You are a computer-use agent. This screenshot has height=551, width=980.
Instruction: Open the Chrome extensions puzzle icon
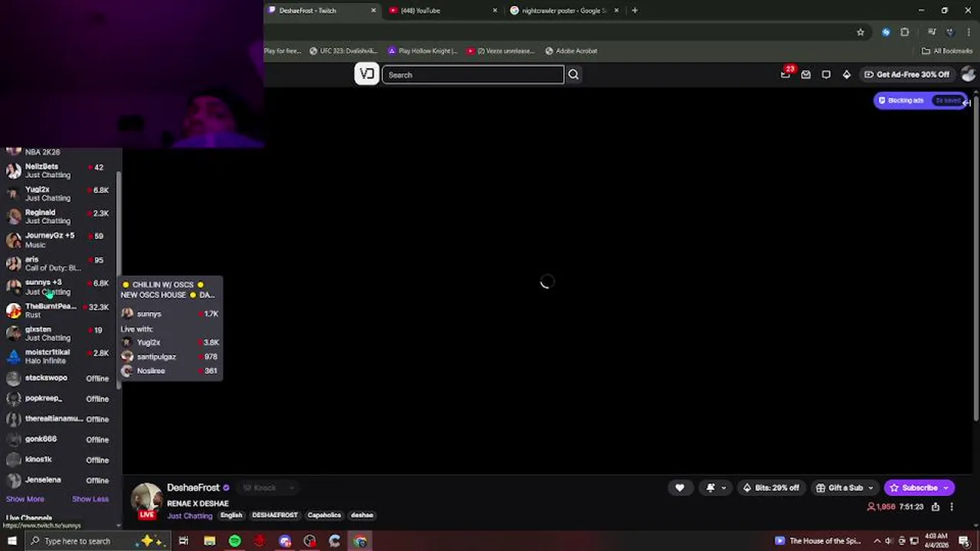point(905,32)
